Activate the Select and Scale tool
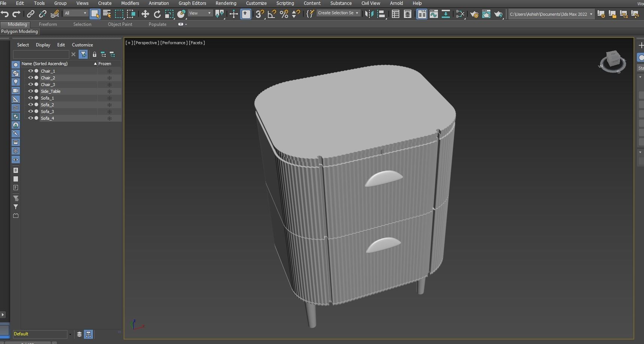Image resolution: width=644 pixels, height=344 pixels. [x=169, y=14]
